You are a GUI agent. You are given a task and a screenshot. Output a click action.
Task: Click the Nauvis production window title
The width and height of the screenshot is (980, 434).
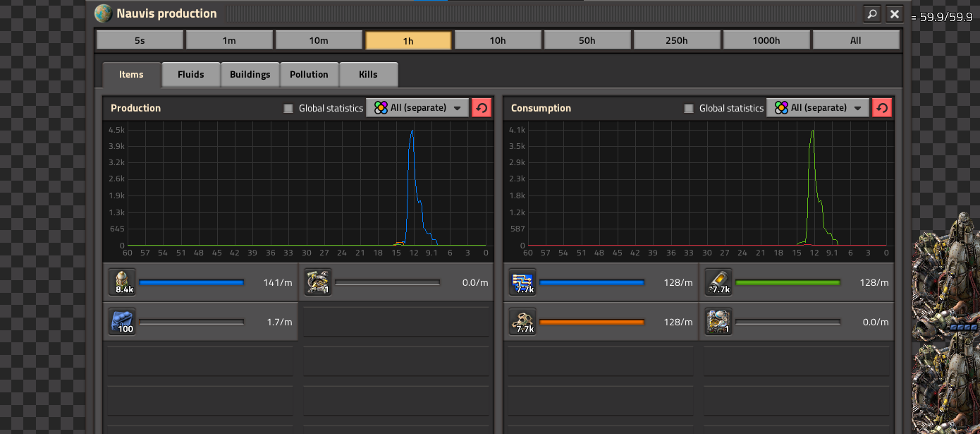(166, 13)
